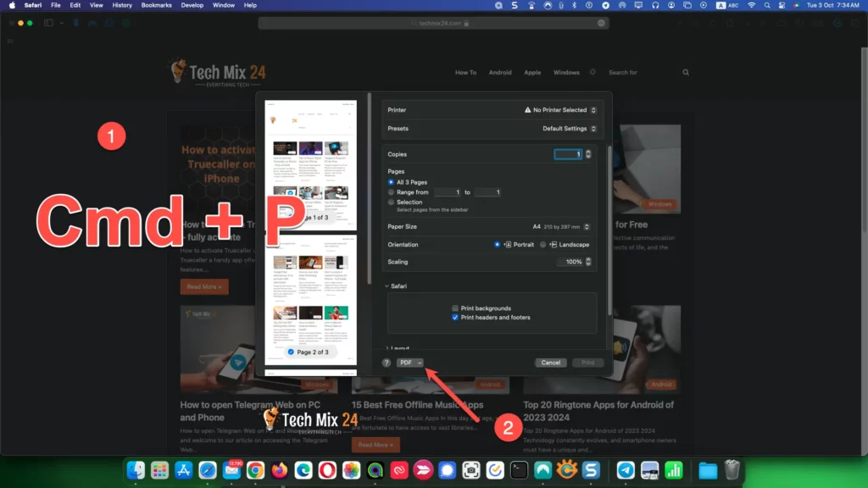Viewport: 868px width, 488px height.
Task: Toggle the website dark mode sun icon
Action: pos(593,72)
